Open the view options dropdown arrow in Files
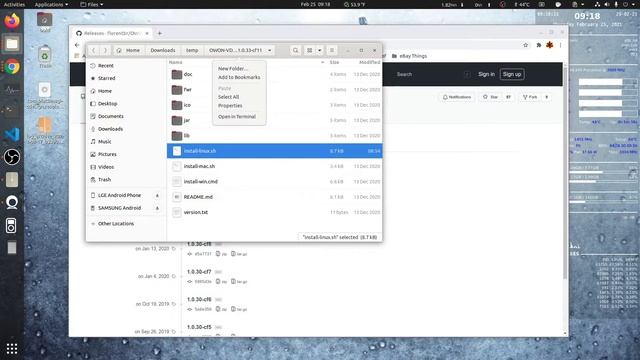Viewport: 640px width, 360px height. tap(320, 50)
